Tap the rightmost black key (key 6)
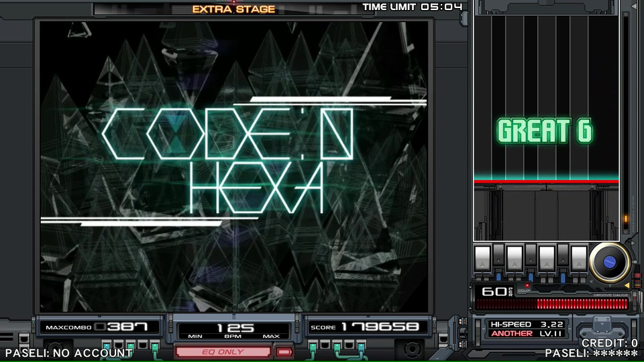Image resolution: width=644 pixels, height=362 pixels. point(562,255)
